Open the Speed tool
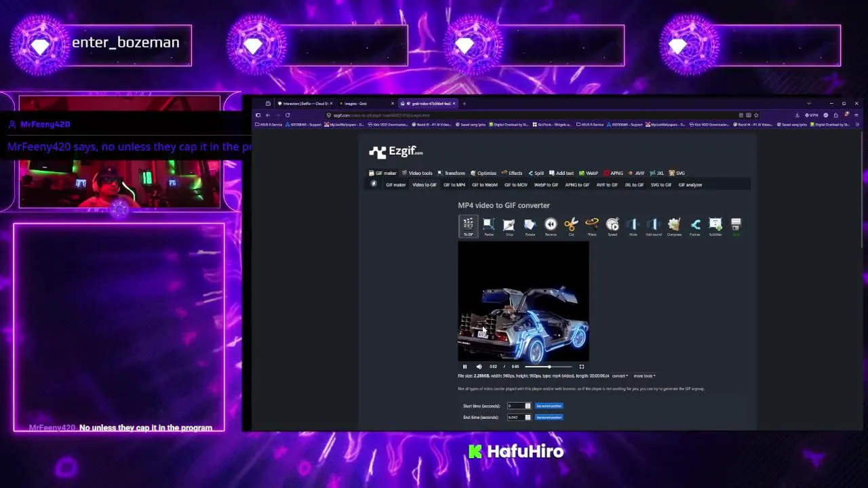The height and width of the screenshot is (488, 868). click(x=612, y=226)
